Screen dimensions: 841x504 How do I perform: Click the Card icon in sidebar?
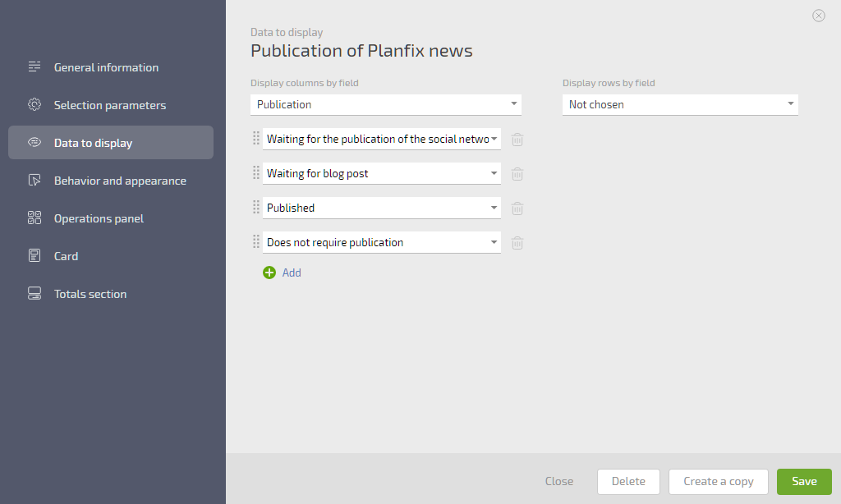click(x=34, y=255)
